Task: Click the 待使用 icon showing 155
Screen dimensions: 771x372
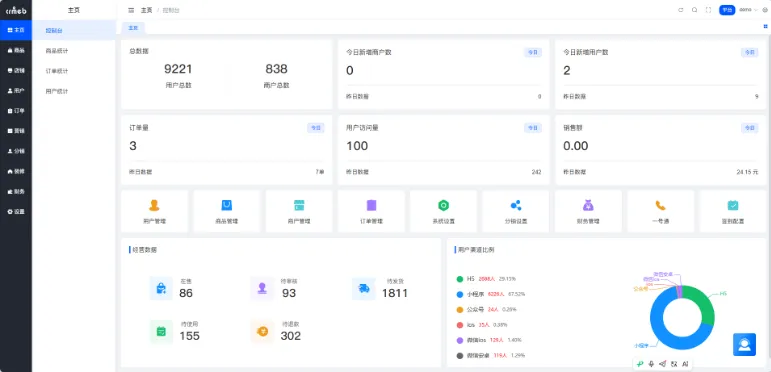Action: pyautogui.click(x=161, y=331)
